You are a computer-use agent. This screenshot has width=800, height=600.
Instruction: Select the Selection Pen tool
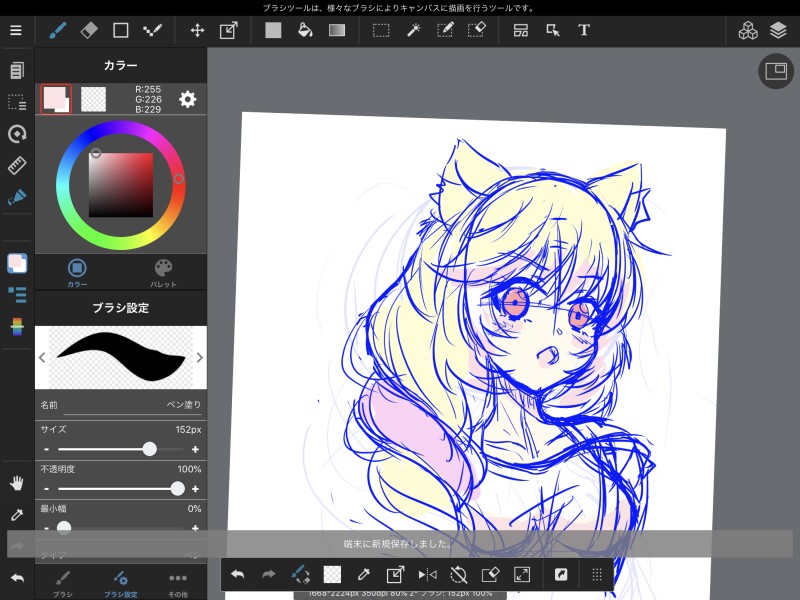[x=445, y=31]
